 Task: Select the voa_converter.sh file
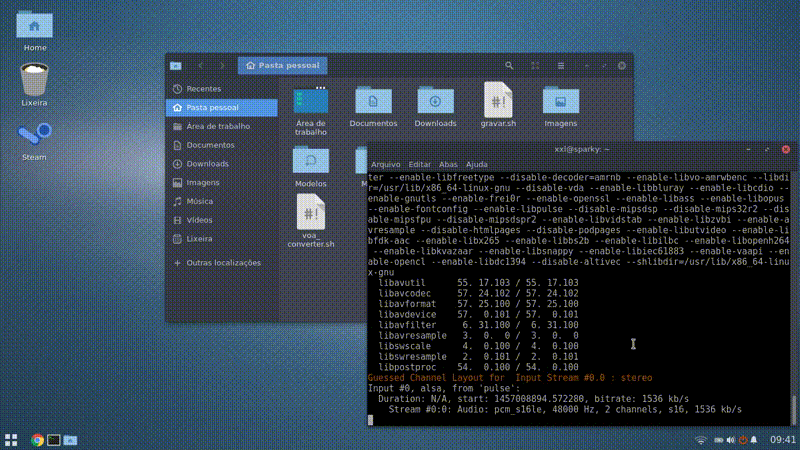pyautogui.click(x=310, y=215)
